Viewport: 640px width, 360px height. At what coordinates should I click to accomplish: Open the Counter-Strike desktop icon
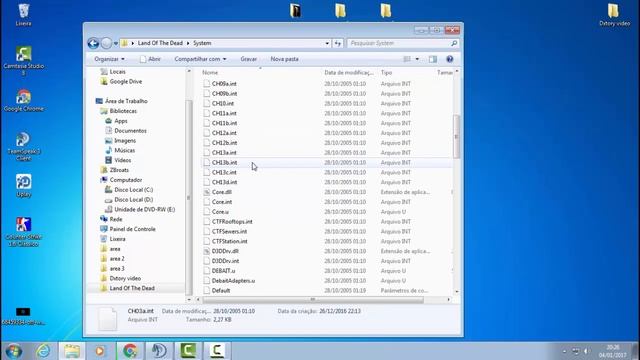click(x=23, y=232)
